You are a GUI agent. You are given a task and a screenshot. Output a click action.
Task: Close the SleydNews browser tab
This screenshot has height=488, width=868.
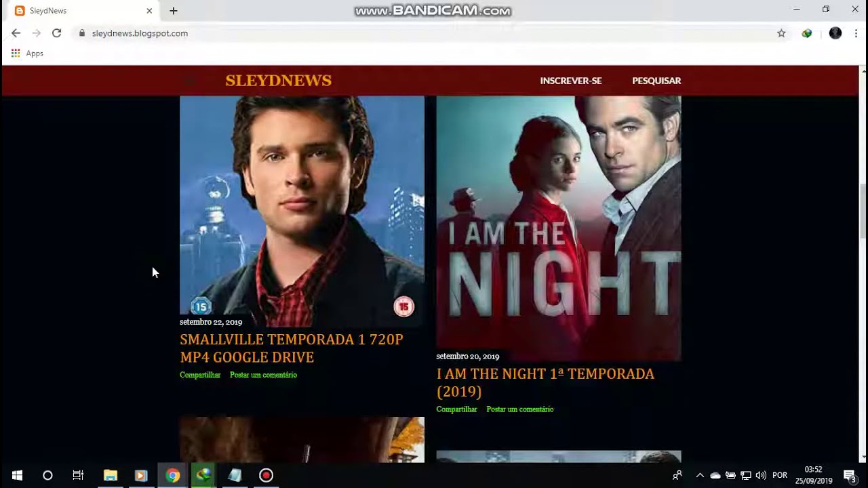[149, 11]
